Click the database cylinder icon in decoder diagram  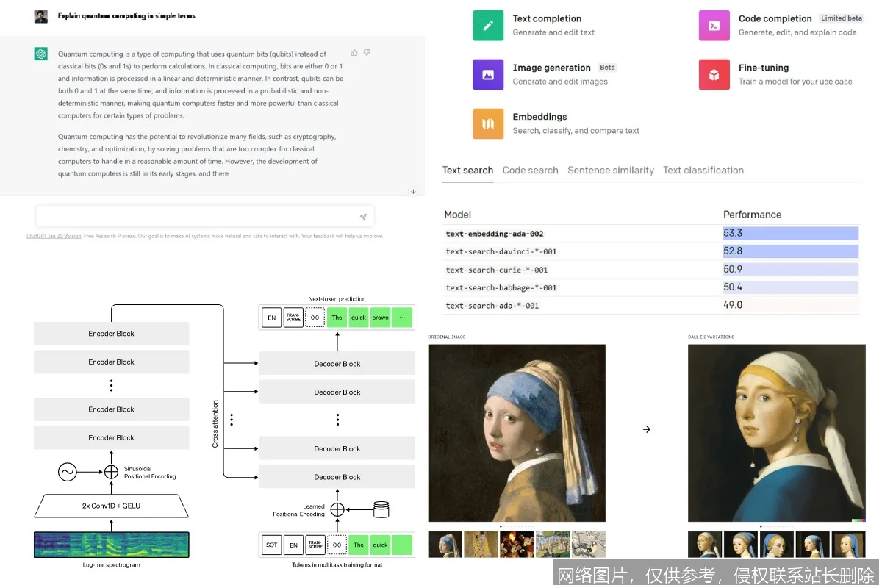coord(381,509)
